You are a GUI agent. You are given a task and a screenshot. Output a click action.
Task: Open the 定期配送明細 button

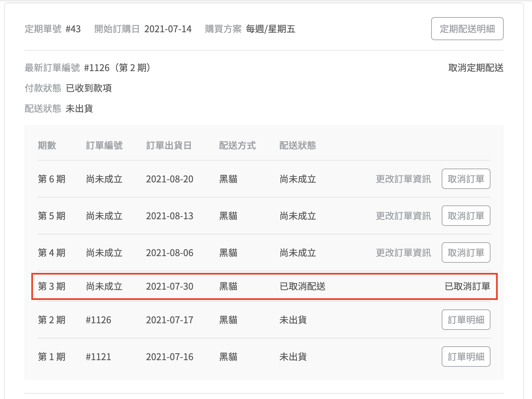tap(467, 29)
